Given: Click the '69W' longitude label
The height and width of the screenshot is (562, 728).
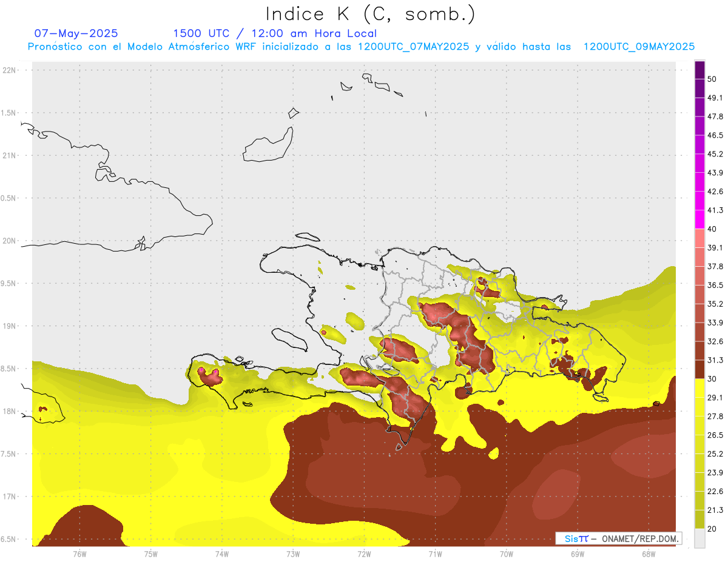Looking at the screenshot, I should tap(578, 554).
